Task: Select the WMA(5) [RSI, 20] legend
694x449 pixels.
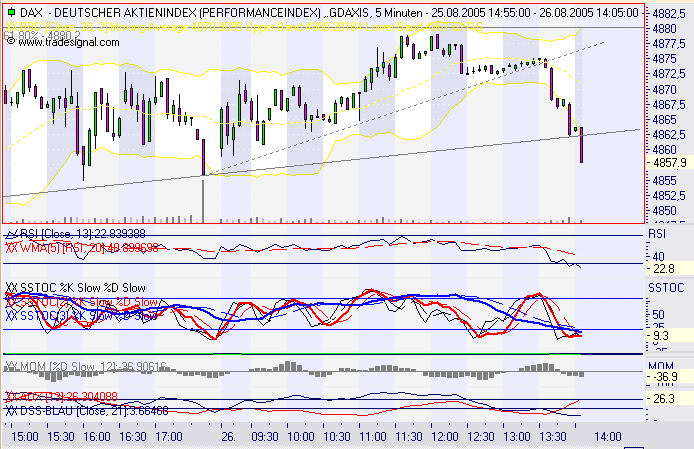Action: click(x=82, y=248)
